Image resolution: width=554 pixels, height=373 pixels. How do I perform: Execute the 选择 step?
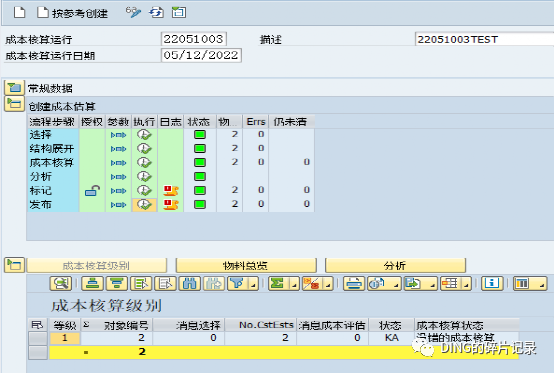tap(145, 135)
